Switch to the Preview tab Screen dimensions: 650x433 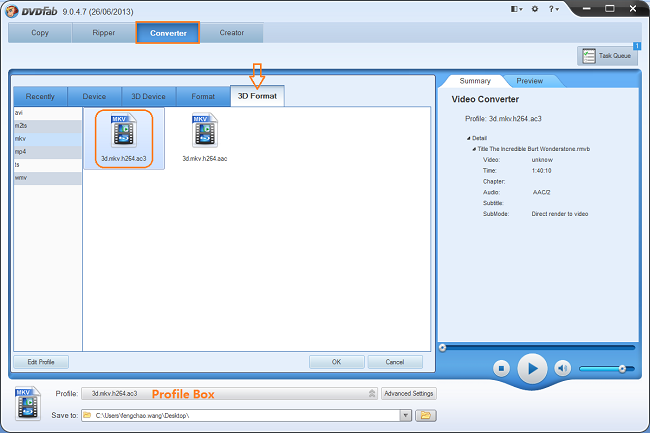[530, 81]
